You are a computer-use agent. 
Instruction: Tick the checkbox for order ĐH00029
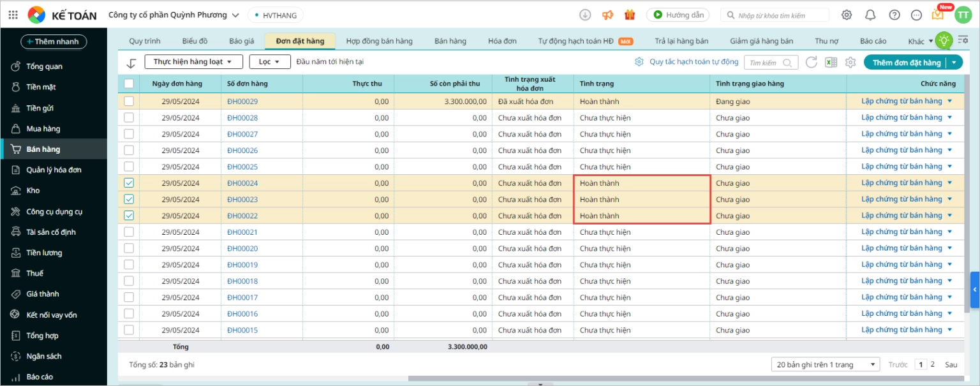pos(129,101)
